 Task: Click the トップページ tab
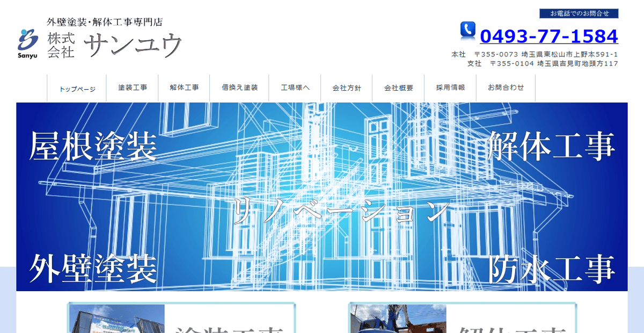tap(78, 87)
